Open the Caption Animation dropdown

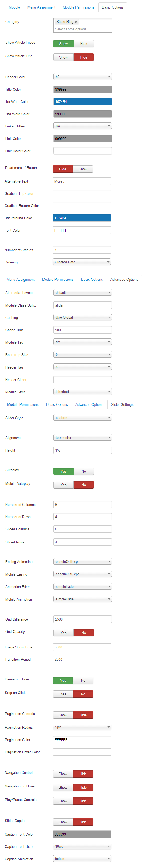click(82, 859)
